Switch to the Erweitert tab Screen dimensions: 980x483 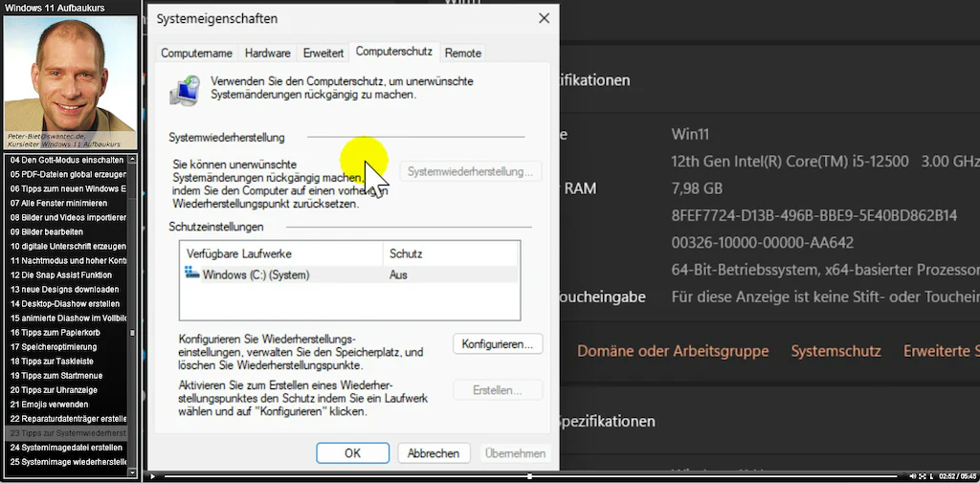pyautogui.click(x=323, y=54)
